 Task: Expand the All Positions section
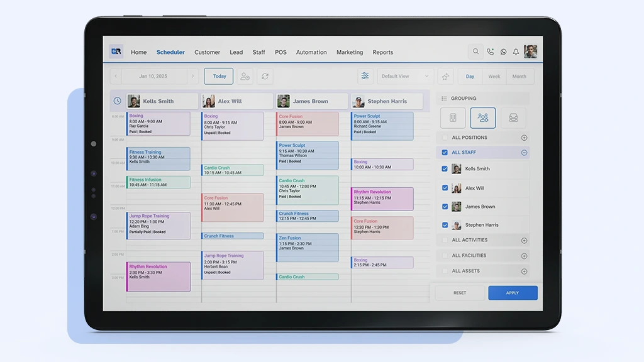[524, 138]
